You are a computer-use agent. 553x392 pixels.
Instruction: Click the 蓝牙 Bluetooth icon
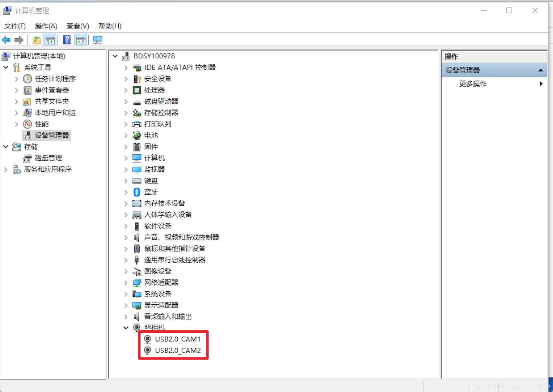tap(137, 192)
